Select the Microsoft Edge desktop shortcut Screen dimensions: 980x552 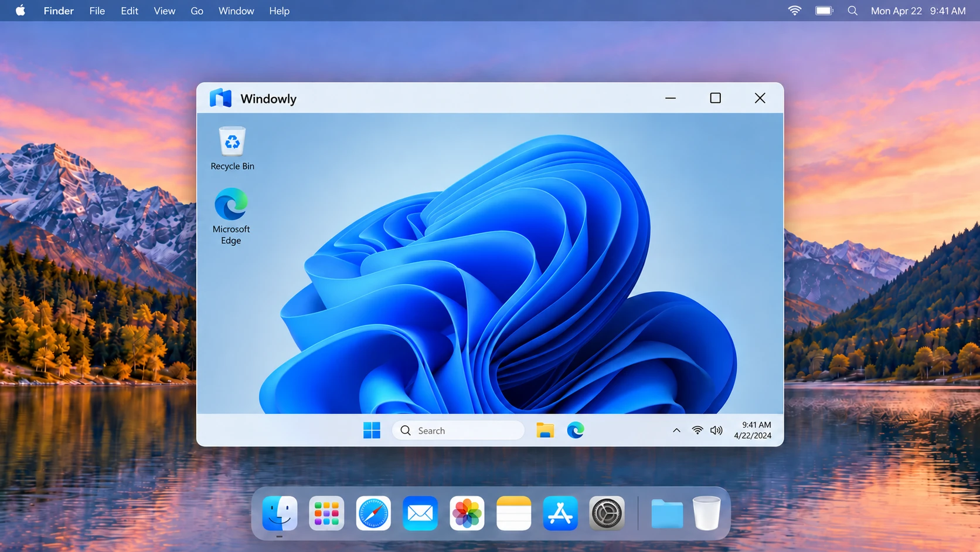(231, 216)
